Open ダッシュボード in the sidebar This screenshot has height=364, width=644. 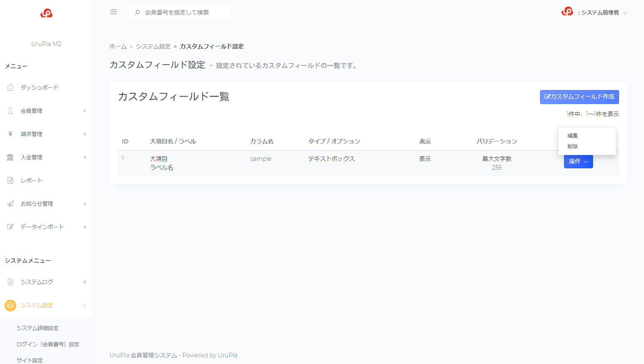point(40,87)
